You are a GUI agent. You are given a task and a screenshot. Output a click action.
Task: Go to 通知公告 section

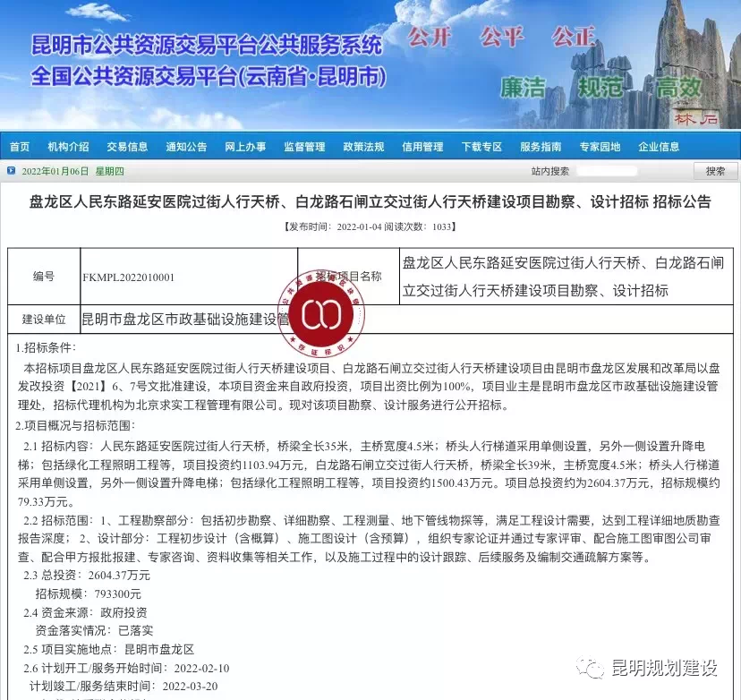(186, 147)
